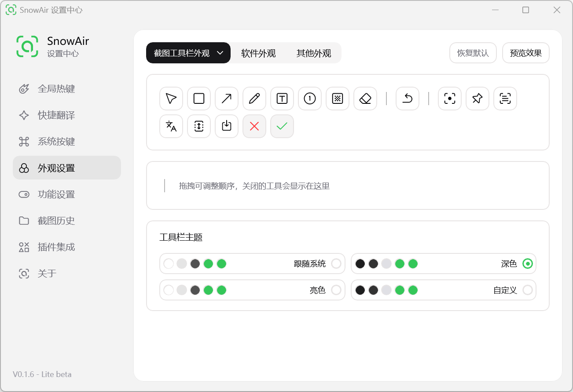
Task: Click white first swatch in 亮色 row
Action: 169,290
